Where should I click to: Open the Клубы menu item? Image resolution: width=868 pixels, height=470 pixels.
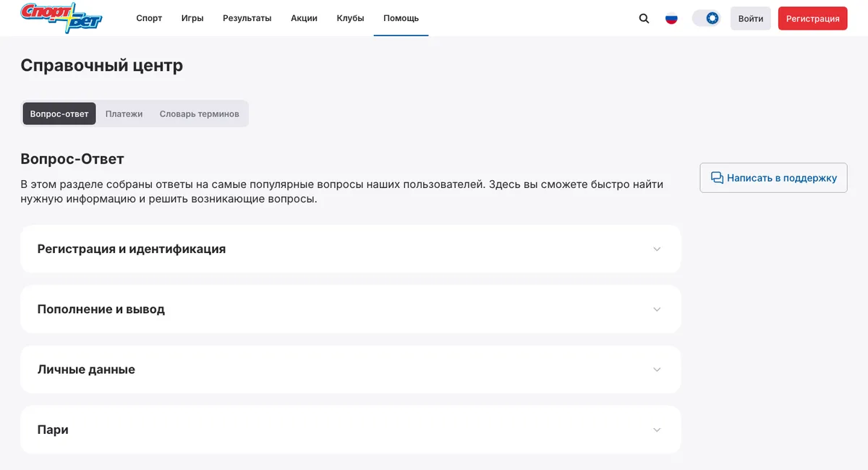click(350, 18)
